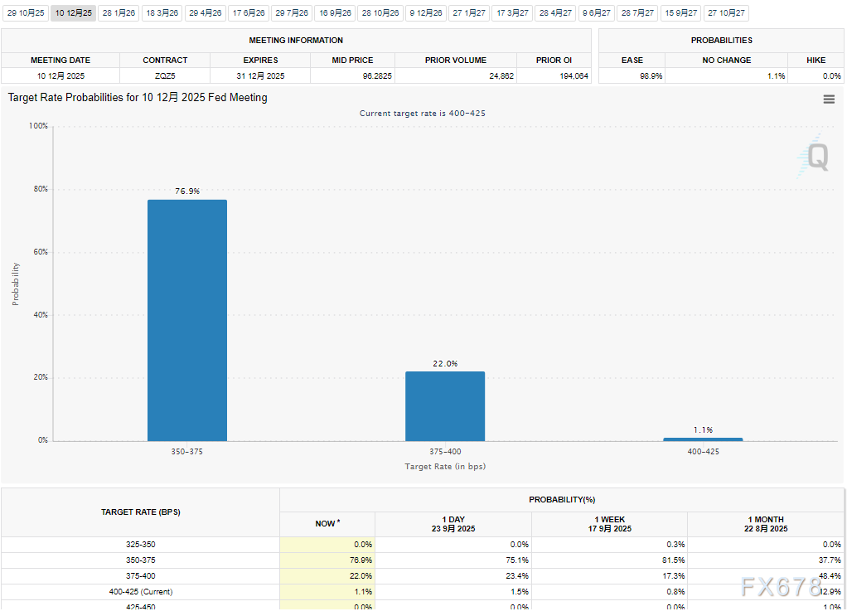
Task: Open the 28 1月26 meeting tab
Action: pos(119,13)
